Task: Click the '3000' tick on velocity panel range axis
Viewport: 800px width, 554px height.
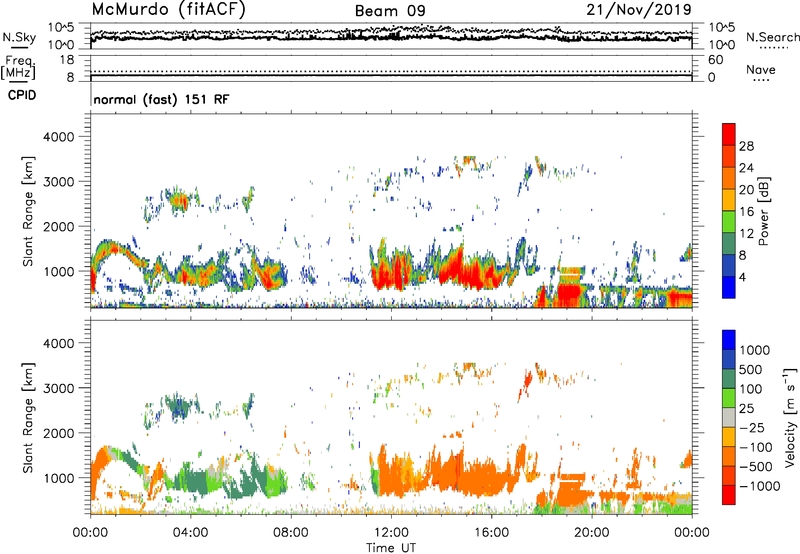Action: pos(59,388)
